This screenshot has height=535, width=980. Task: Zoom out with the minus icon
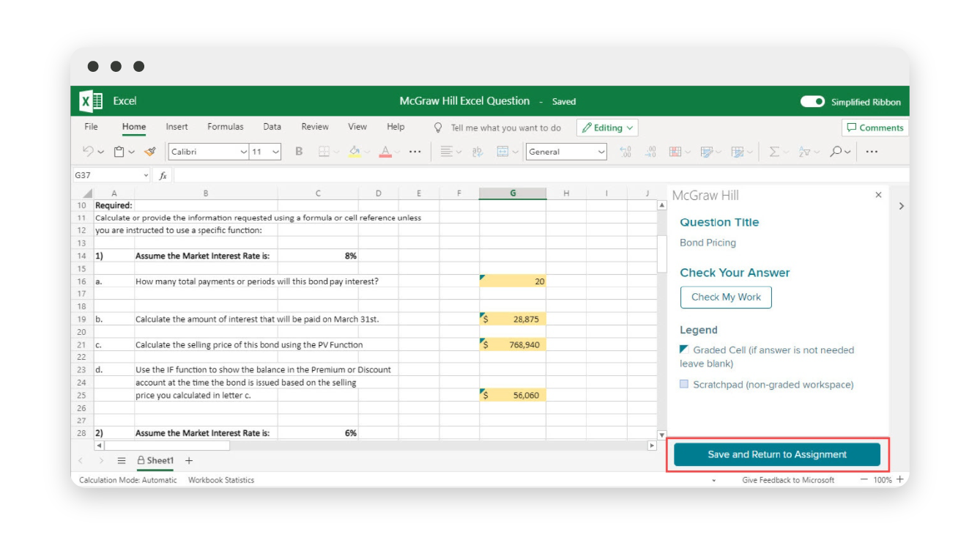(864, 479)
